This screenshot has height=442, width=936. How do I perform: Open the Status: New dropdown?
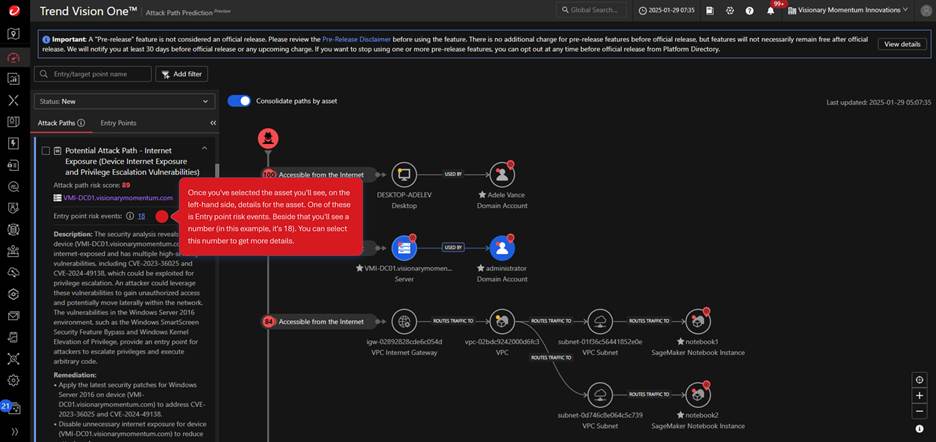124,102
